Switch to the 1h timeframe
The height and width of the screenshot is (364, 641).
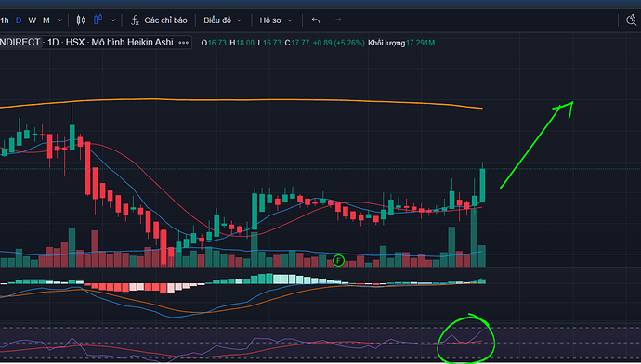point(5,20)
